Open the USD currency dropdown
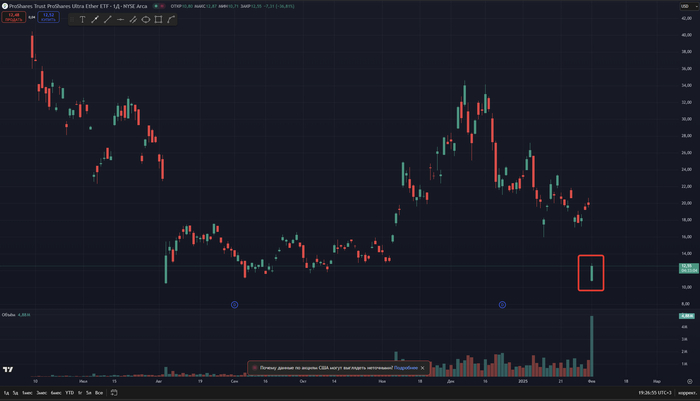This screenshot has height=401, width=700. click(689, 6)
